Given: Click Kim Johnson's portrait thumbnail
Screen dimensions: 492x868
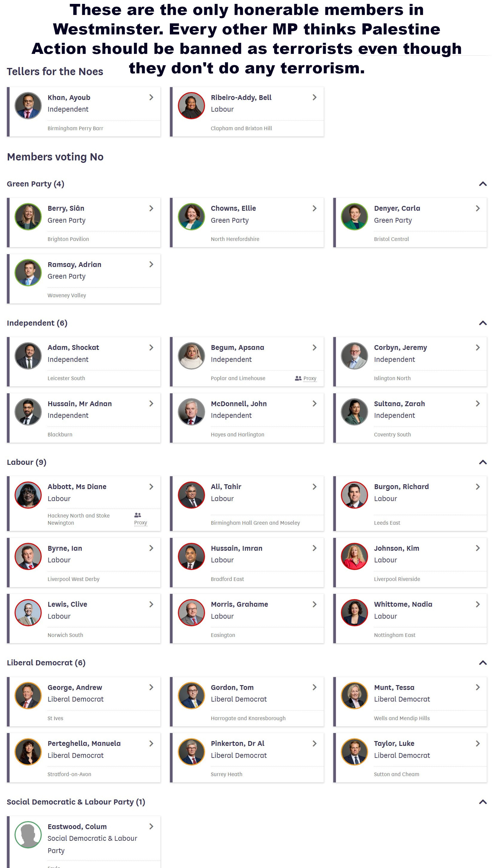Looking at the screenshot, I should [x=354, y=556].
